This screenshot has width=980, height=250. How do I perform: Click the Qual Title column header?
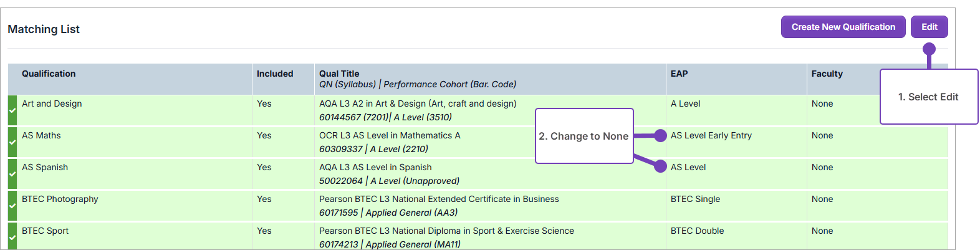[339, 74]
